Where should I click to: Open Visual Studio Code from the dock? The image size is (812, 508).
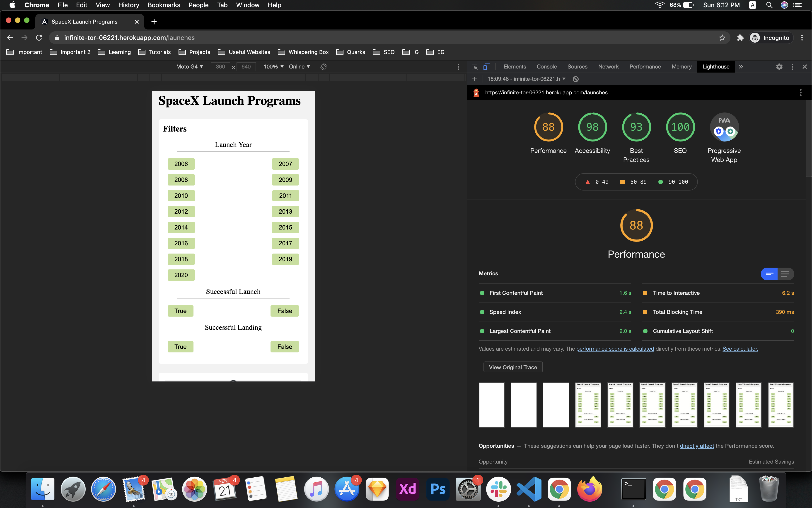529,489
